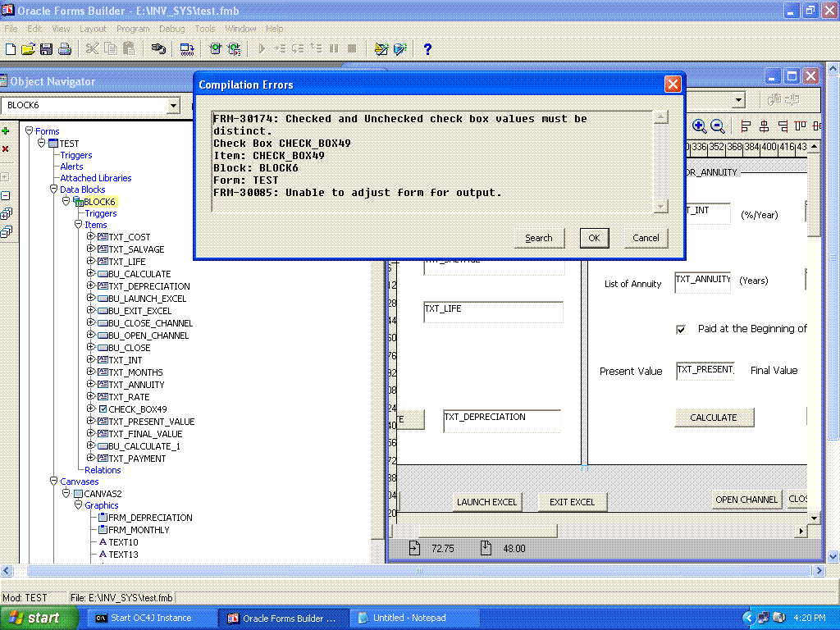Open the Layout menu
This screenshot has height=630, width=840.
coord(94,29)
